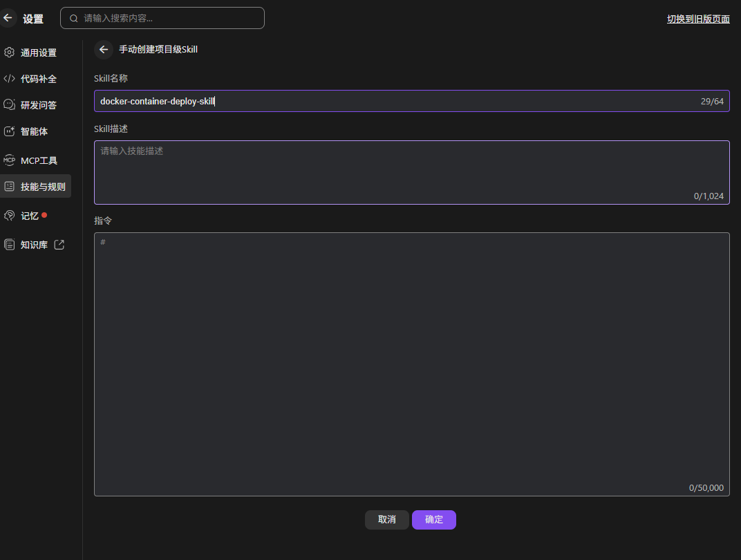The height and width of the screenshot is (560, 741).
Task: Click into the 指令 instruction editor
Action: point(411,364)
